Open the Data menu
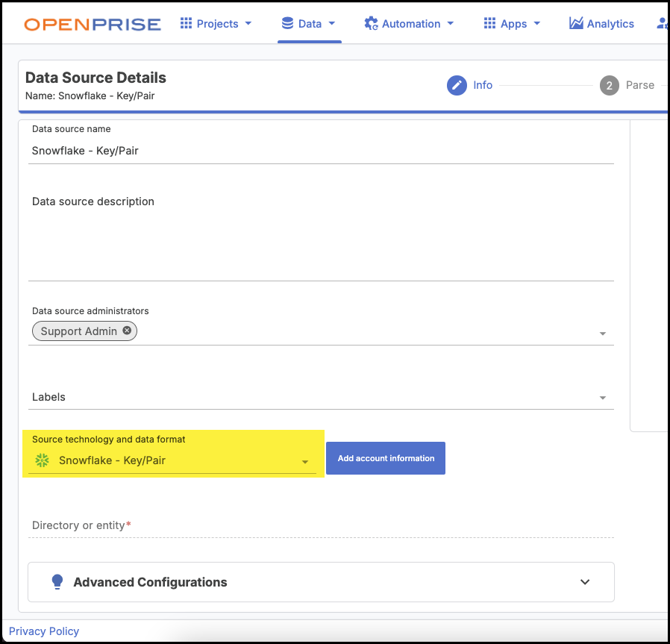 pos(308,23)
